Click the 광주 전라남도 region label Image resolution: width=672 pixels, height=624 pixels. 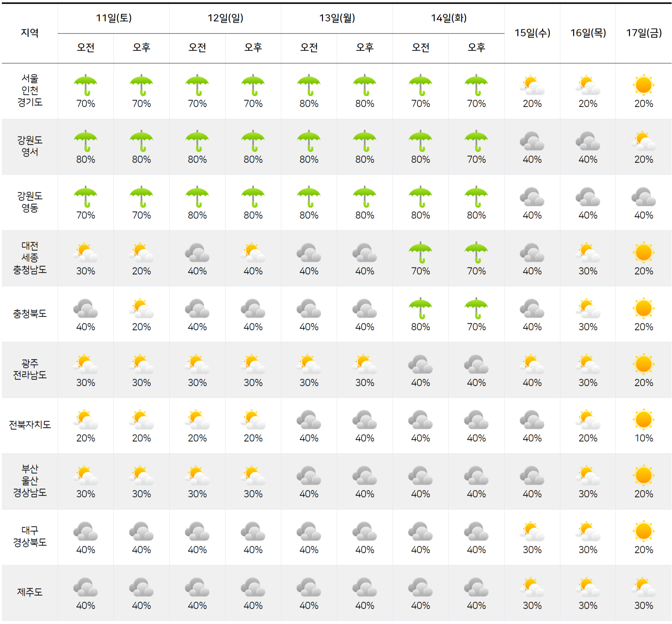[30, 369]
